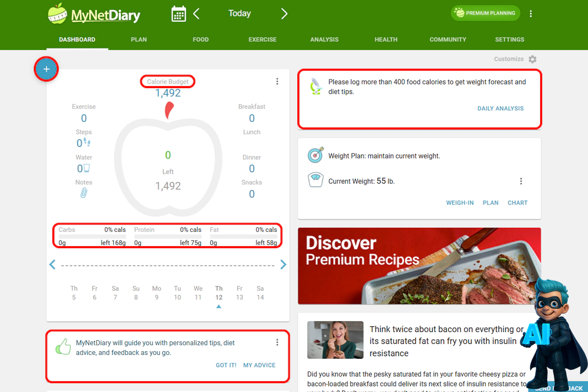The height and width of the screenshot is (392, 588).
Task: Click the thumbs-up advice icon
Action: click(64, 346)
